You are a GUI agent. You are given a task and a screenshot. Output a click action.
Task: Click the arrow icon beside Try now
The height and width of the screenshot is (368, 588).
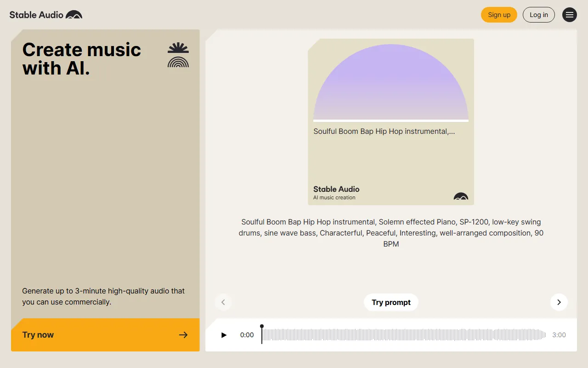[x=183, y=335]
